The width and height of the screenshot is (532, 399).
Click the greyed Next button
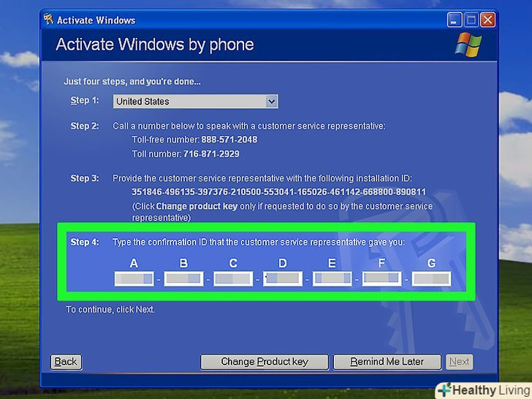pyautogui.click(x=460, y=362)
